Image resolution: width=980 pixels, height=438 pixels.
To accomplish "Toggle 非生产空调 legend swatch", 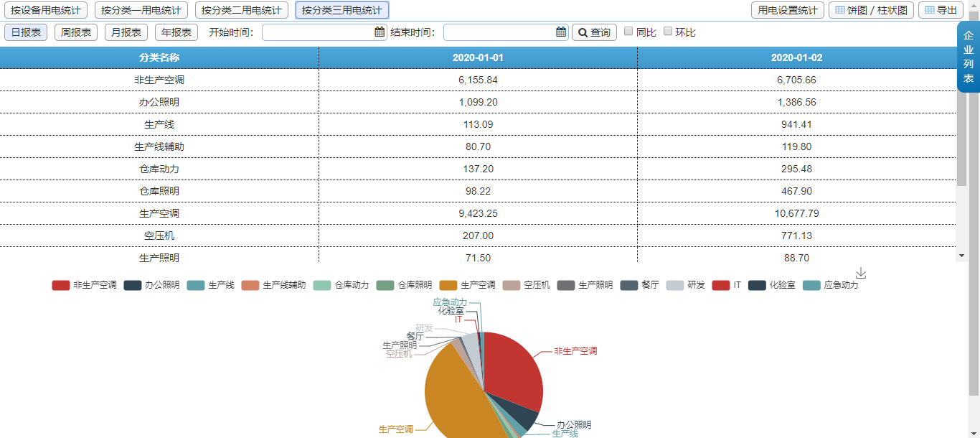I will click(61, 285).
